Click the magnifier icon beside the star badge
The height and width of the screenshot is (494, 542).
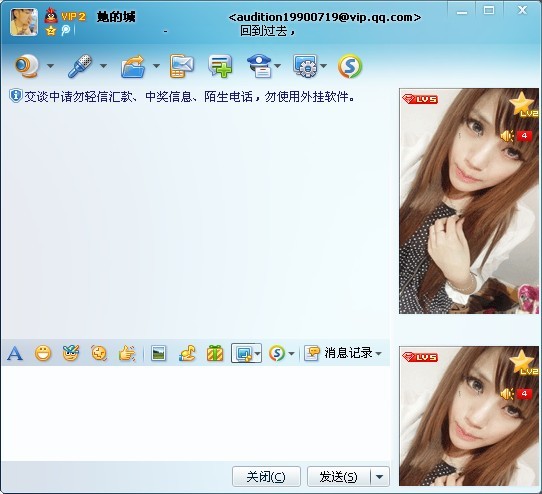tap(65, 30)
